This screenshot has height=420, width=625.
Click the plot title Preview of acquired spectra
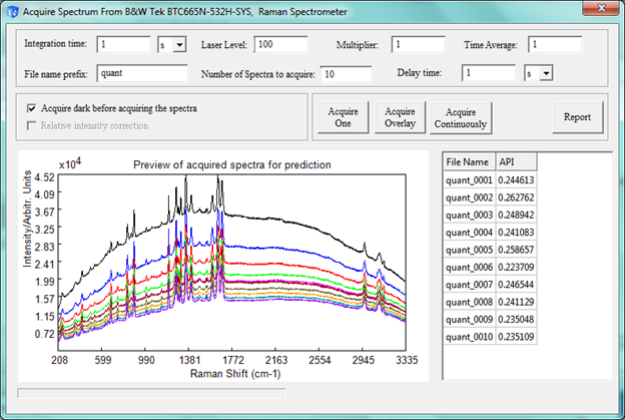pos(232,165)
